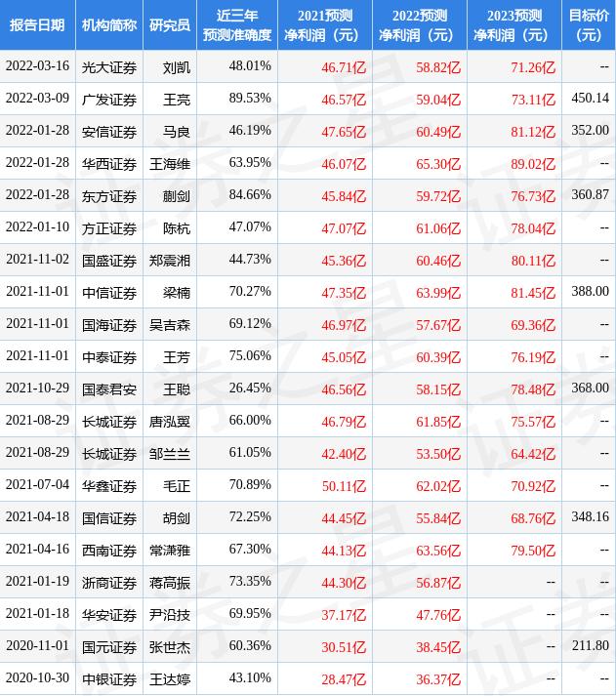The width and height of the screenshot is (616, 696).
Task: Click the 2021预测净利润 column header
Action: [325, 24]
